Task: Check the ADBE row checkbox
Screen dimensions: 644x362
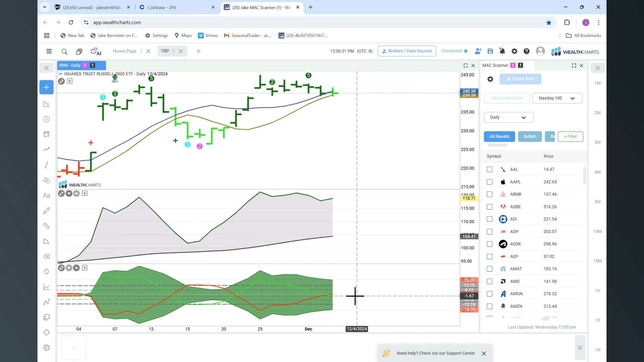Action: [489, 207]
